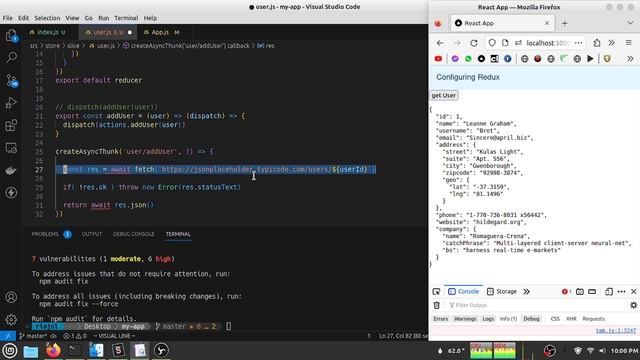640x360 pixels.
Task: Pick an element with devtools inspector picker
Action: point(436,291)
